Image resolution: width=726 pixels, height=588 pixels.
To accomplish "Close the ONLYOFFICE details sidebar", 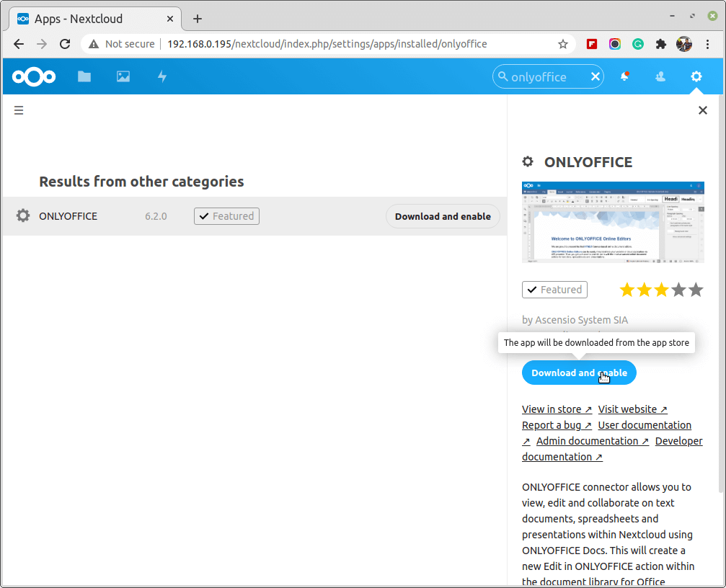I will coord(702,110).
